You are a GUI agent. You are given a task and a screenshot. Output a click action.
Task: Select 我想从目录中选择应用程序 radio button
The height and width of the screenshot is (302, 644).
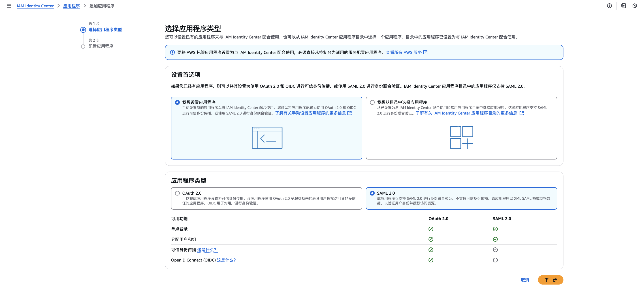click(x=372, y=102)
